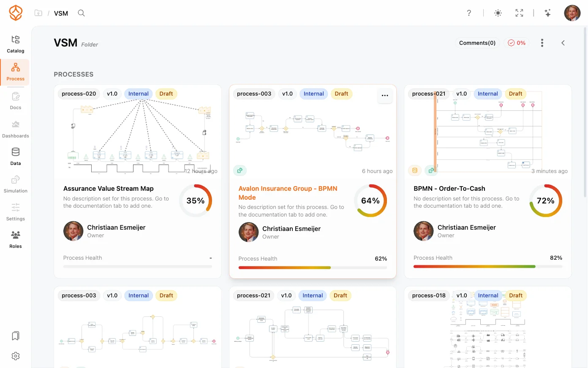588x368 pixels.
Task: Open the VSM folder kebab menu
Action: (x=542, y=43)
